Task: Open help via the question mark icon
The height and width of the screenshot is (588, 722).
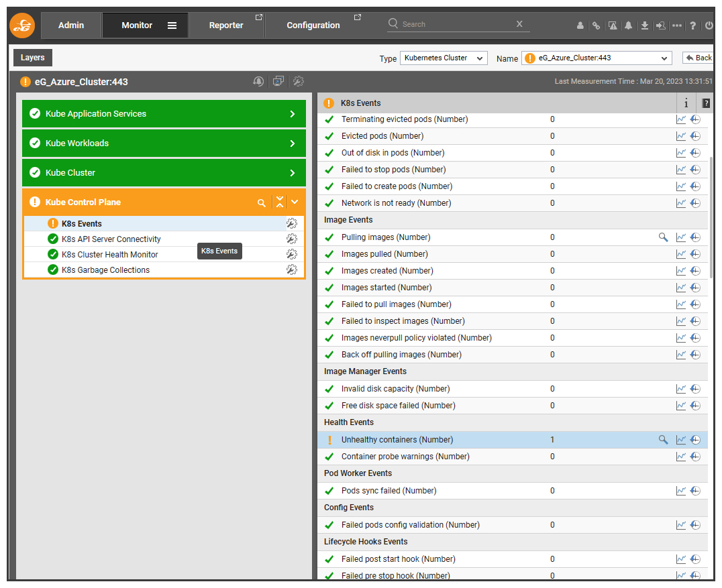Action: click(692, 25)
